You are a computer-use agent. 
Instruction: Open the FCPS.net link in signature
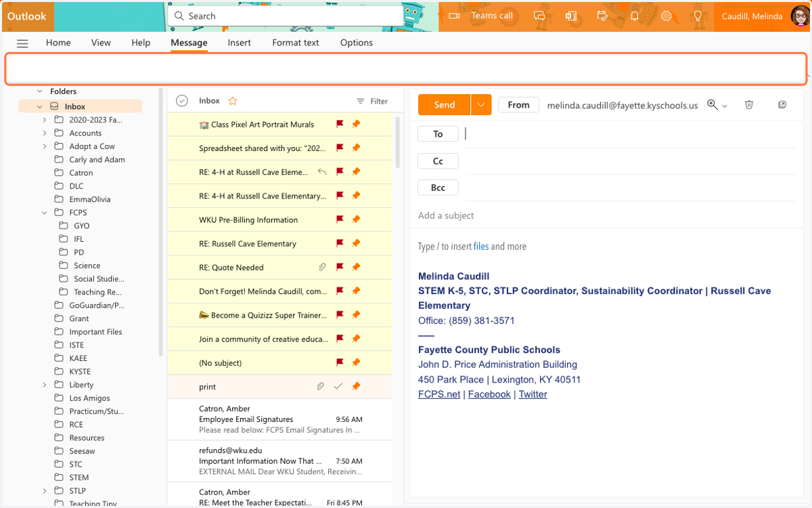(439, 394)
